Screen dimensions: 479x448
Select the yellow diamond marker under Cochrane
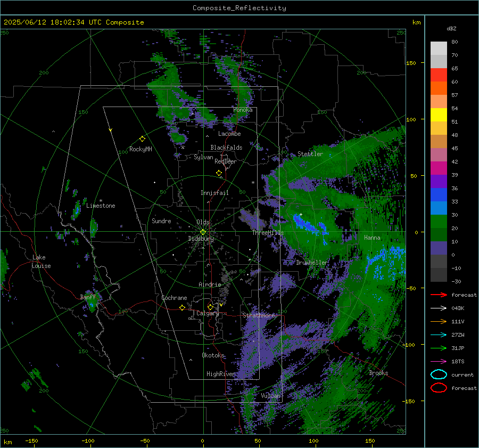pyautogui.click(x=183, y=308)
